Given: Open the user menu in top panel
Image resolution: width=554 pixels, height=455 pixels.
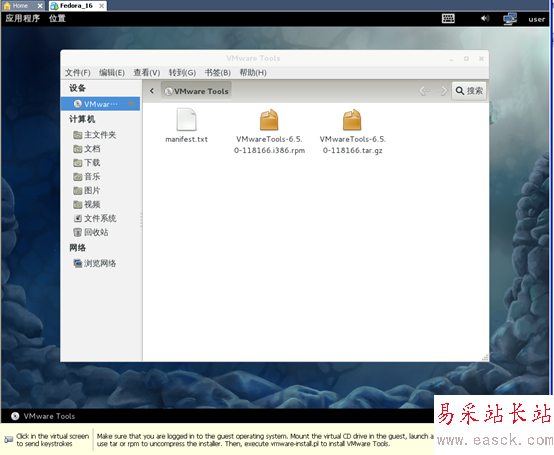Looking at the screenshot, I should 536,19.
